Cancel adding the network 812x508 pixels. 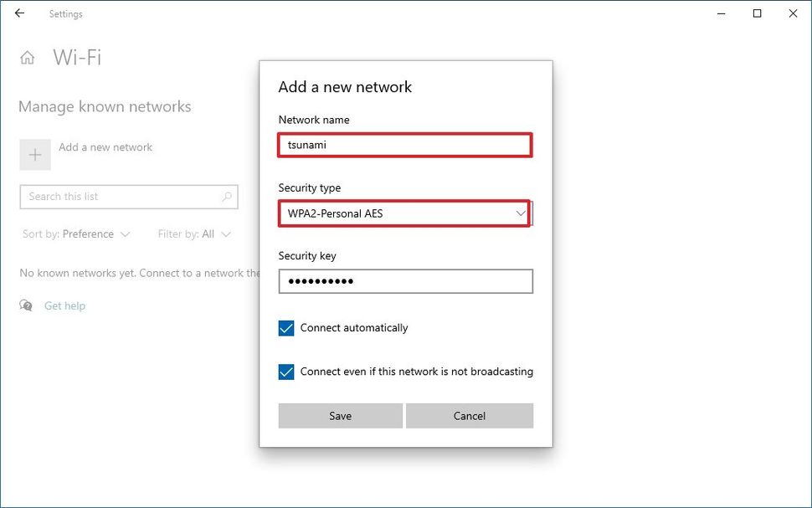point(469,415)
